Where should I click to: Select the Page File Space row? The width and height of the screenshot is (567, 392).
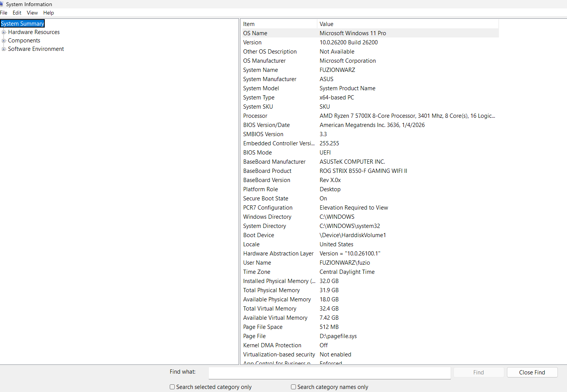pyautogui.click(x=370, y=327)
